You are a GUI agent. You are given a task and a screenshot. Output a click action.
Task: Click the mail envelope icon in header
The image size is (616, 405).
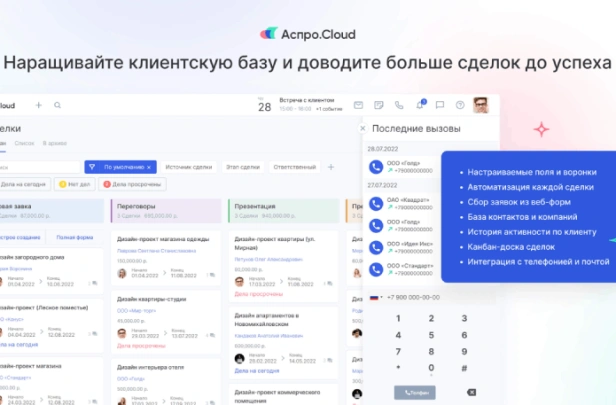tap(357, 105)
